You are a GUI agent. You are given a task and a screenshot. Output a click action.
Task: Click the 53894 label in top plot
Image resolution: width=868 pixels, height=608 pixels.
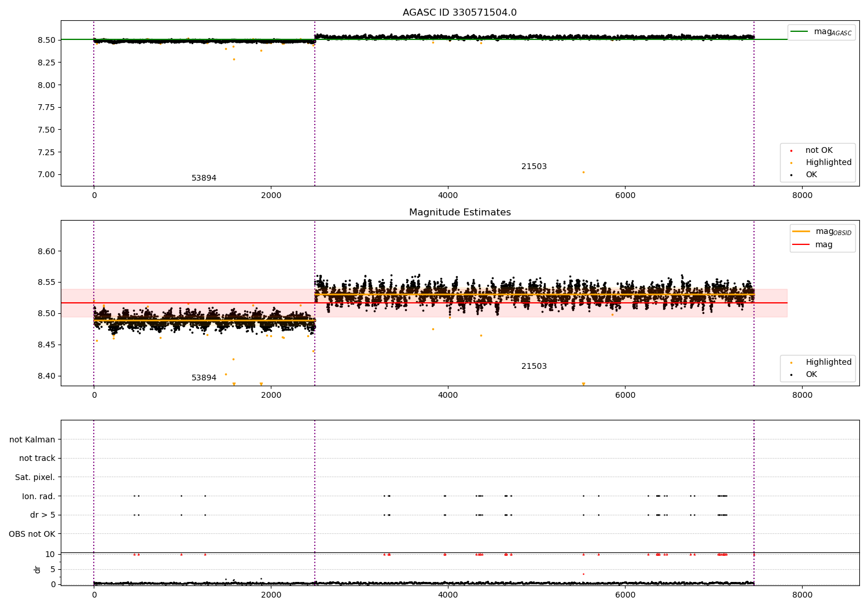[x=204, y=178]
